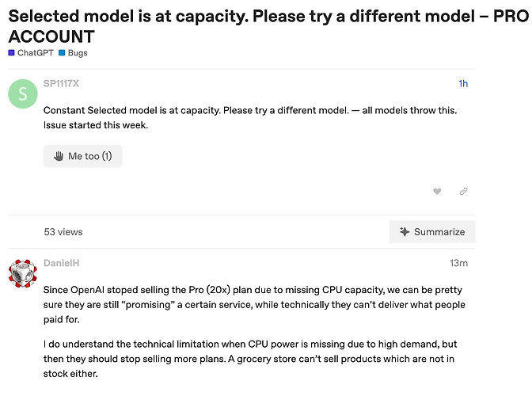Toggle the Me too (1) button

(x=83, y=156)
